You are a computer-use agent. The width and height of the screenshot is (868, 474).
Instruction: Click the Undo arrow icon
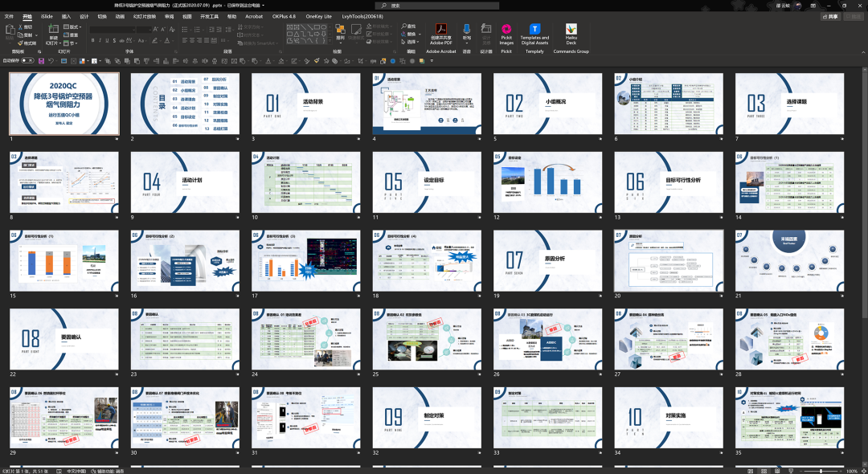click(x=51, y=61)
